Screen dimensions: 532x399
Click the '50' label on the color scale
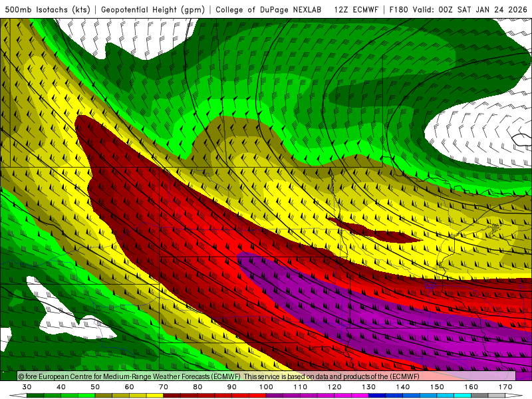click(x=95, y=387)
